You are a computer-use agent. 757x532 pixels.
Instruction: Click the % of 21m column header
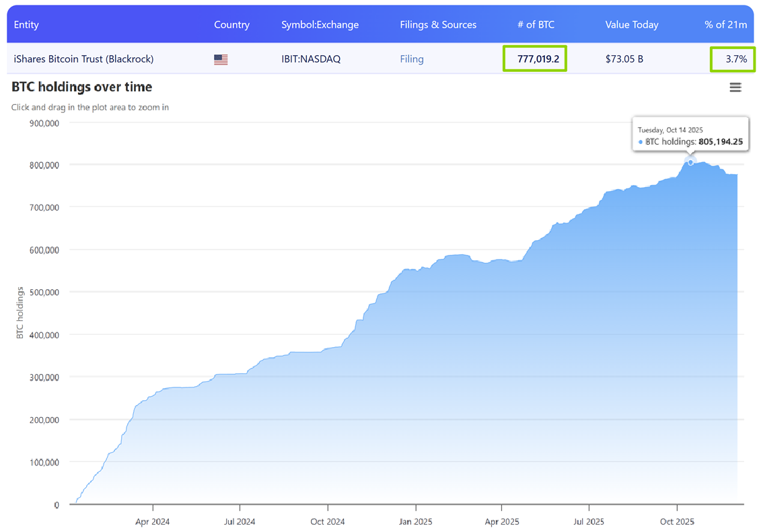[x=726, y=25]
